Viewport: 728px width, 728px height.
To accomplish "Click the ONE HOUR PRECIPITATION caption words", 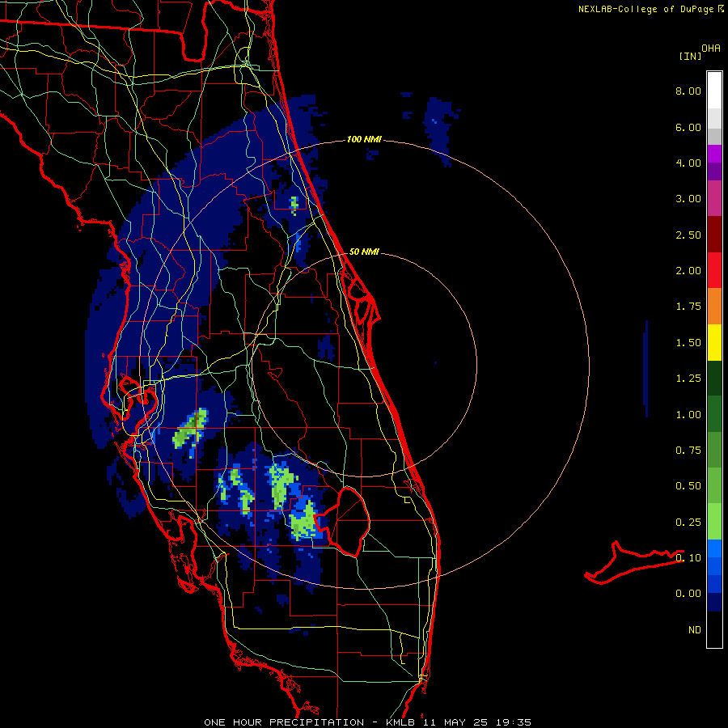I will click(284, 722).
